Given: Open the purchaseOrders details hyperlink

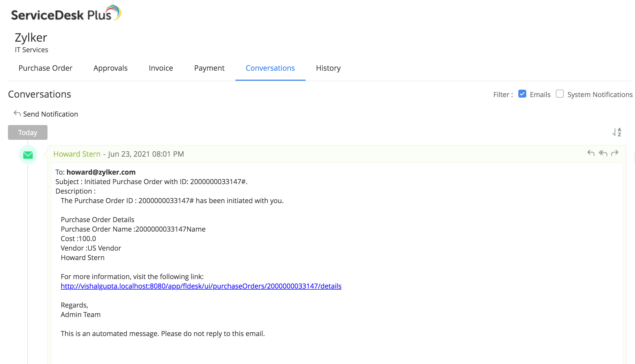Looking at the screenshot, I should [201, 286].
